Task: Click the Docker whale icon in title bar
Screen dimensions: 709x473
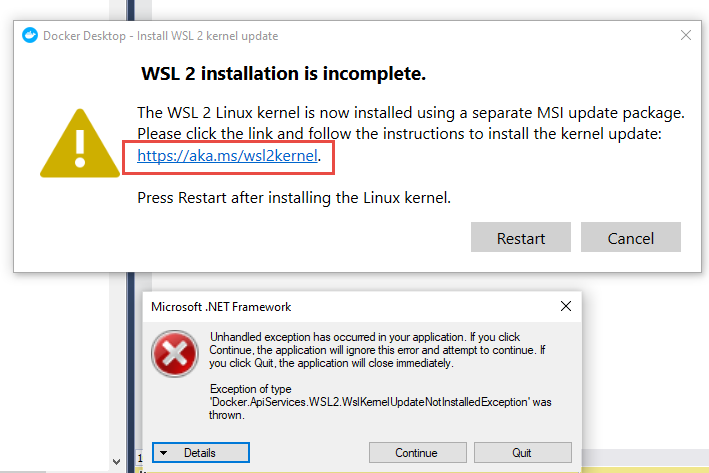Action: pos(30,35)
